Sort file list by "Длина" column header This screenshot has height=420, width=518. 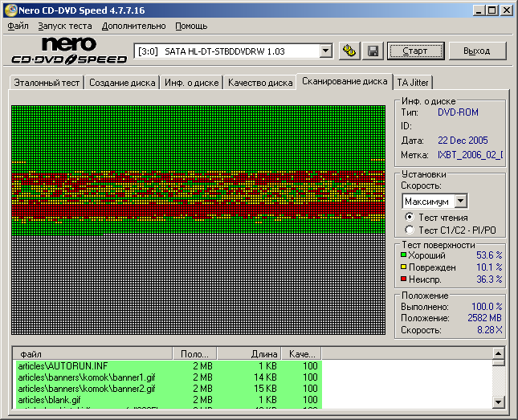click(249, 353)
